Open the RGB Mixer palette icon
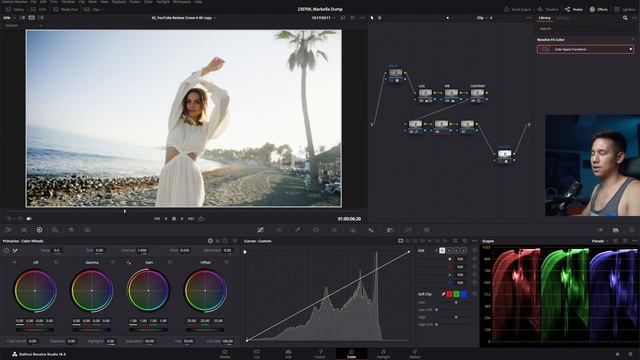Screen dimensions: 640x360 coord(71,230)
